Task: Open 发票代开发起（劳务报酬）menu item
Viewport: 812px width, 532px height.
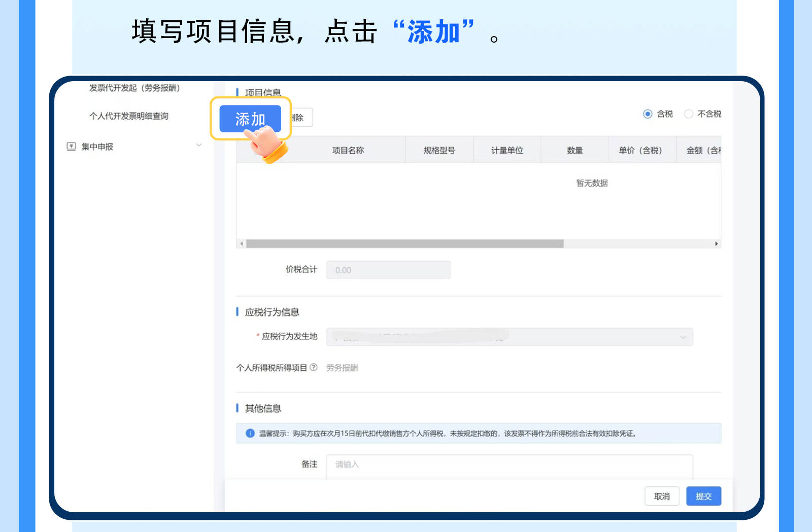Action: [134, 88]
